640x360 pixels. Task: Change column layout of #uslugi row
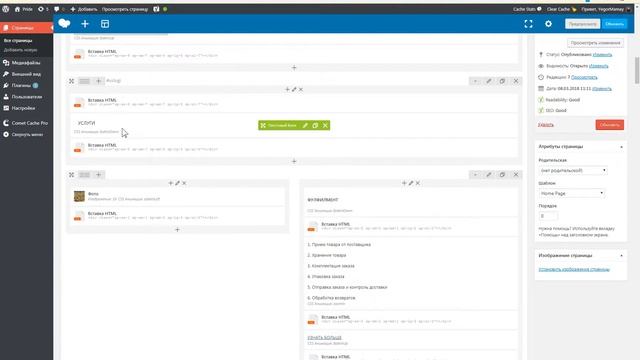tap(84, 81)
